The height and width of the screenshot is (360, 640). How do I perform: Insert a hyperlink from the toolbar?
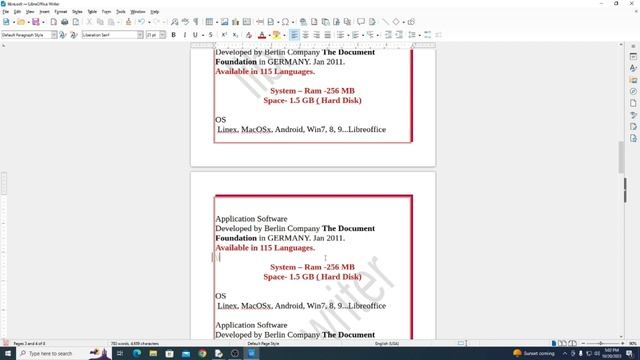click(303, 22)
